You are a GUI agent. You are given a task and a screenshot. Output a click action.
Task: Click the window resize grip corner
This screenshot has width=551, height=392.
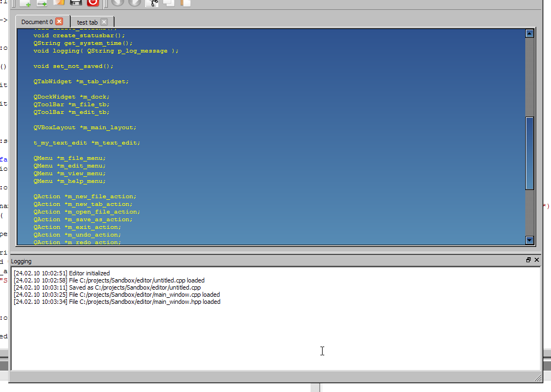coord(538,378)
